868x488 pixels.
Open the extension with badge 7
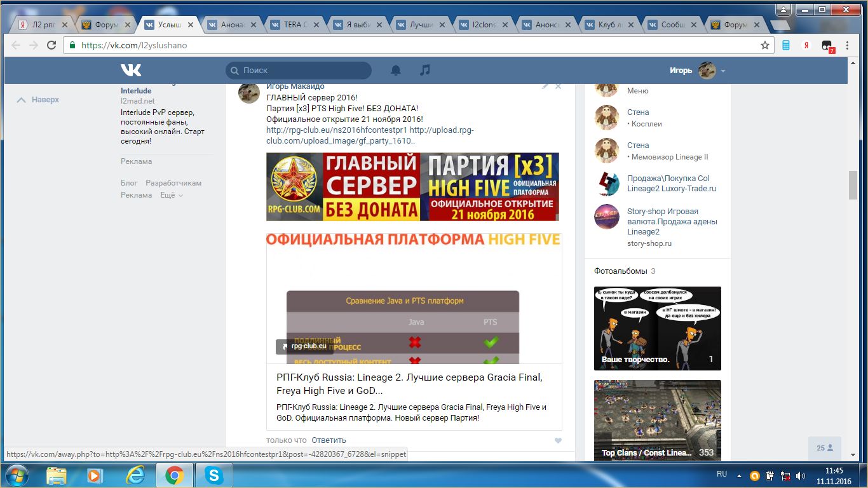(x=827, y=46)
